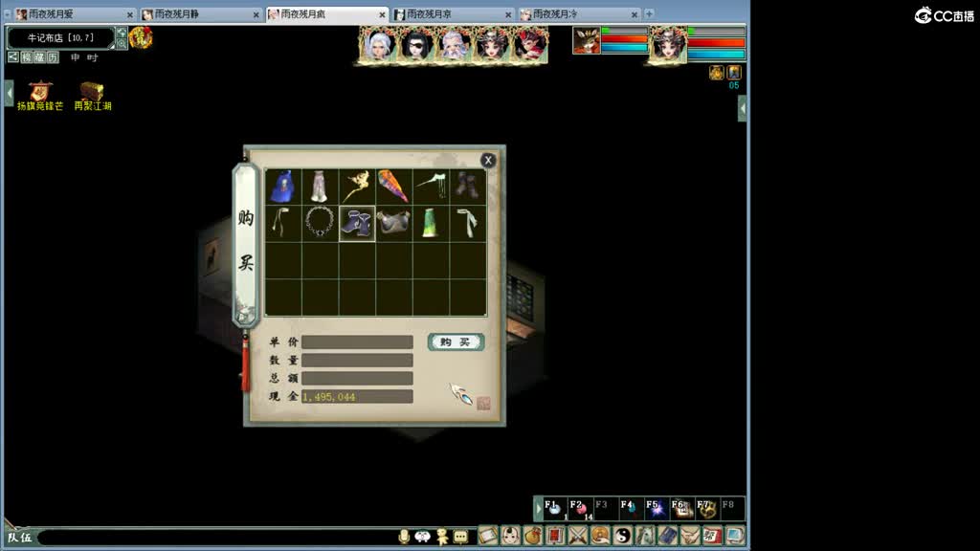Click the 数量 quantity field
The height and width of the screenshot is (551, 980).
tap(357, 361)
